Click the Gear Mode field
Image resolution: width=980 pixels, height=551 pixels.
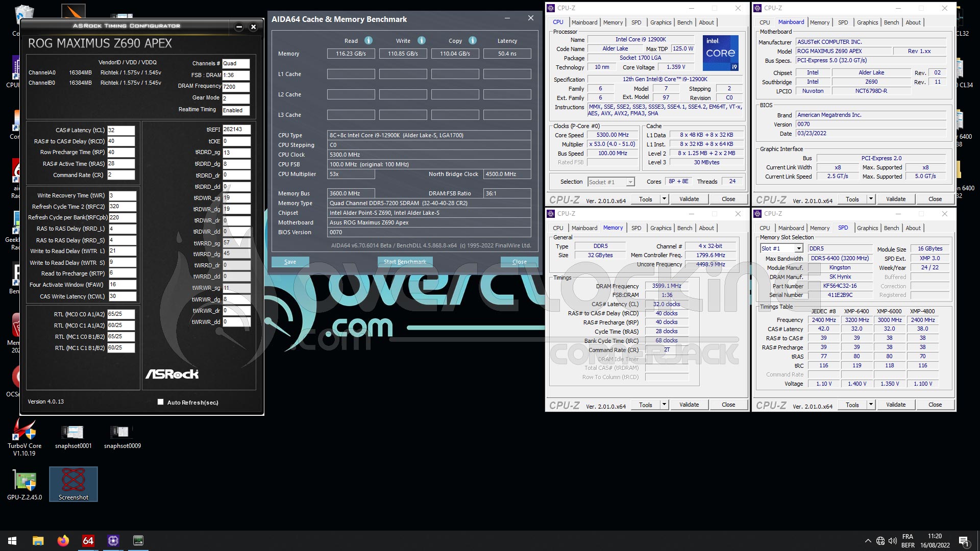click(x=236, y=98)
